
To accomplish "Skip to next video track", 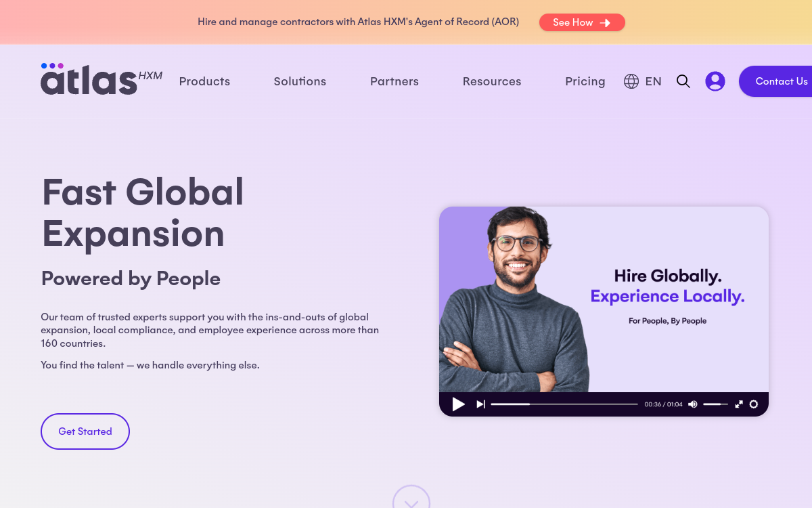I will point(480,404).
